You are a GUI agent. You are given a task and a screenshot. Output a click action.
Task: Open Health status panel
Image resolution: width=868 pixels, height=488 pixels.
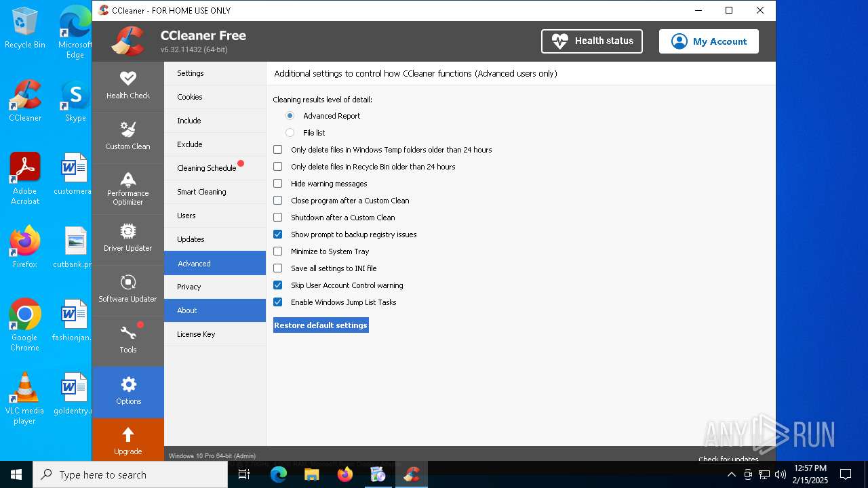(x=592, y=41)
